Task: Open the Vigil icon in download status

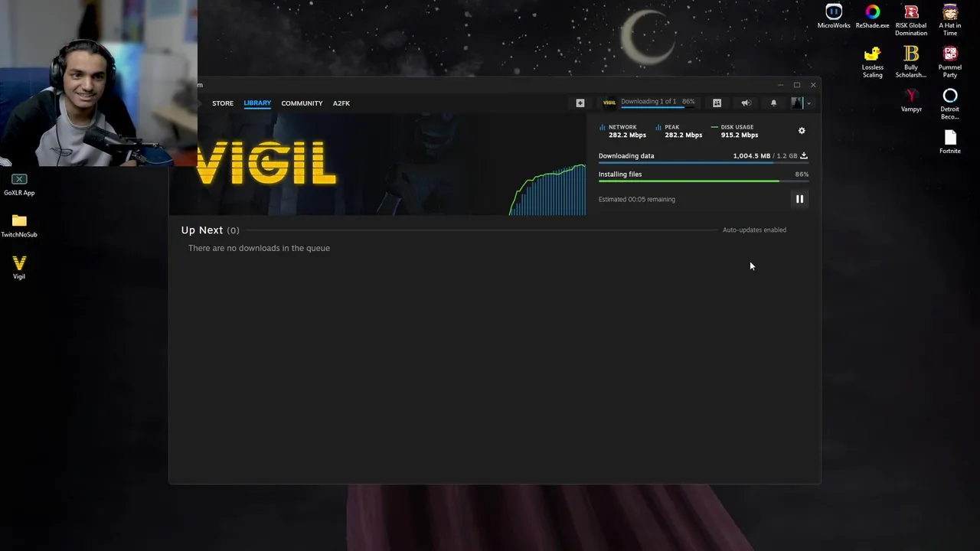Action: [x=609, y=103]
